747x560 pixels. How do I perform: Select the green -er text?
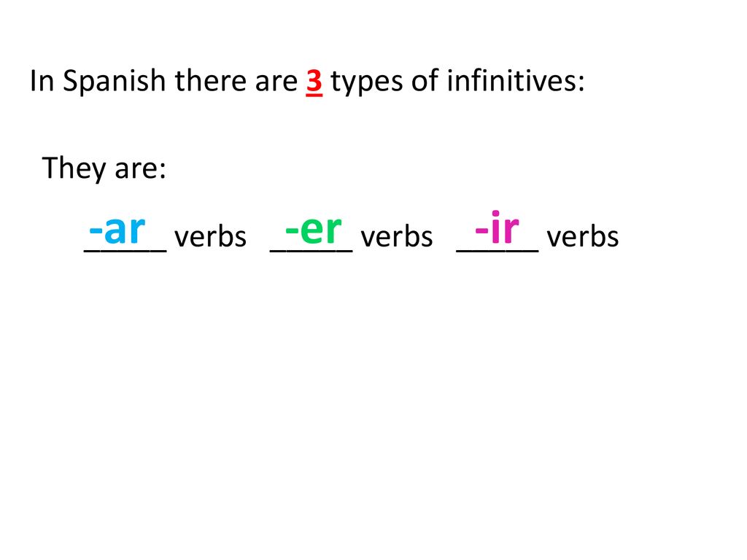(x=314, y=230)
